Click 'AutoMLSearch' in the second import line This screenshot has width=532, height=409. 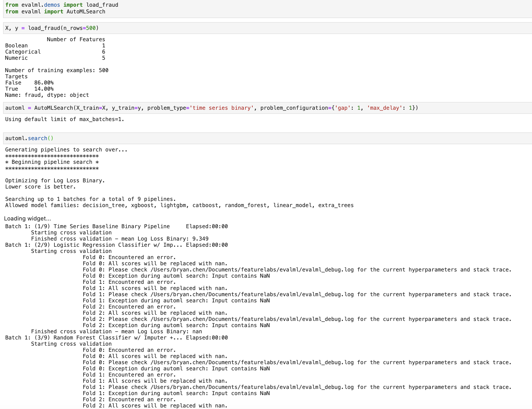[86, 12]
